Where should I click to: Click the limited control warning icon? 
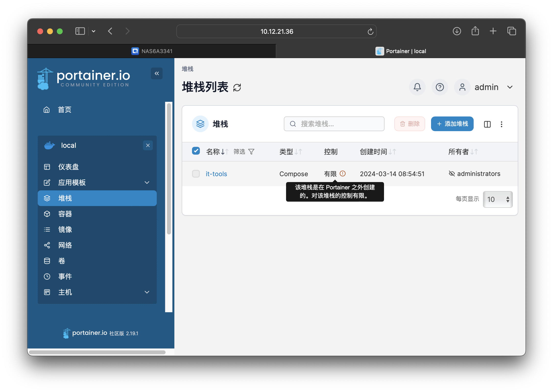343,173
